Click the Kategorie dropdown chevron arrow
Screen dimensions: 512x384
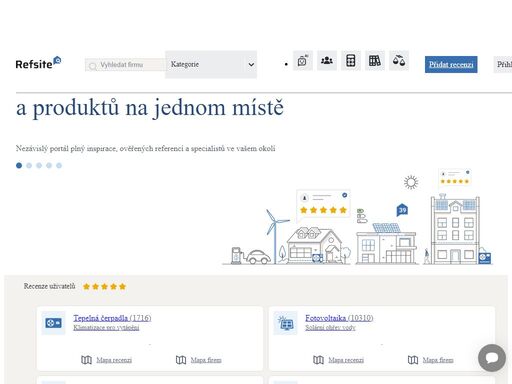251,65
